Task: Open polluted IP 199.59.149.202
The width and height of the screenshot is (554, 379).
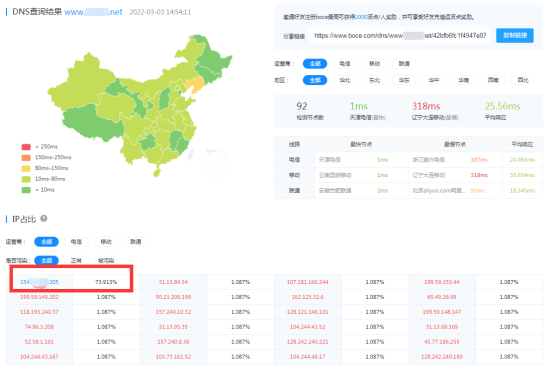Action: [39, 297]
